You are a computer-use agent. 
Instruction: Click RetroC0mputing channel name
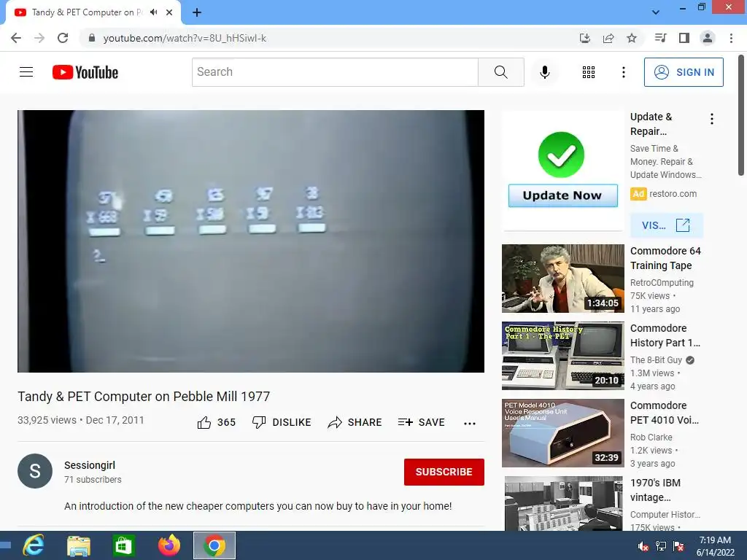pyautogui.click(x=662, y=283)
